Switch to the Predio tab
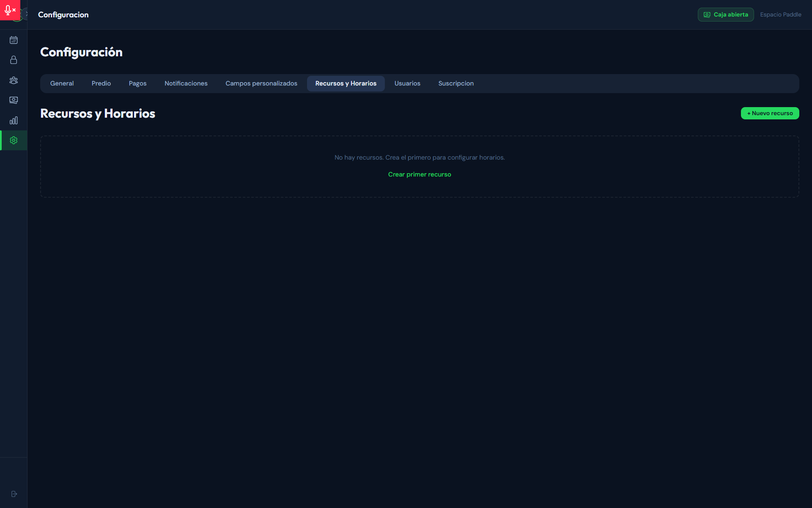 tap(101, 83)
